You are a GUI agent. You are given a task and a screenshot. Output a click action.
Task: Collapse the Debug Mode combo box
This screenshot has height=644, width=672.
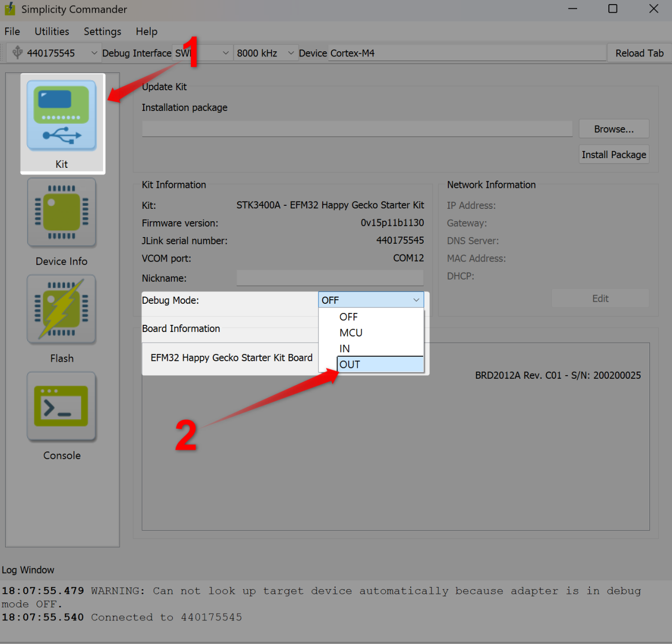tap(371, 300)
